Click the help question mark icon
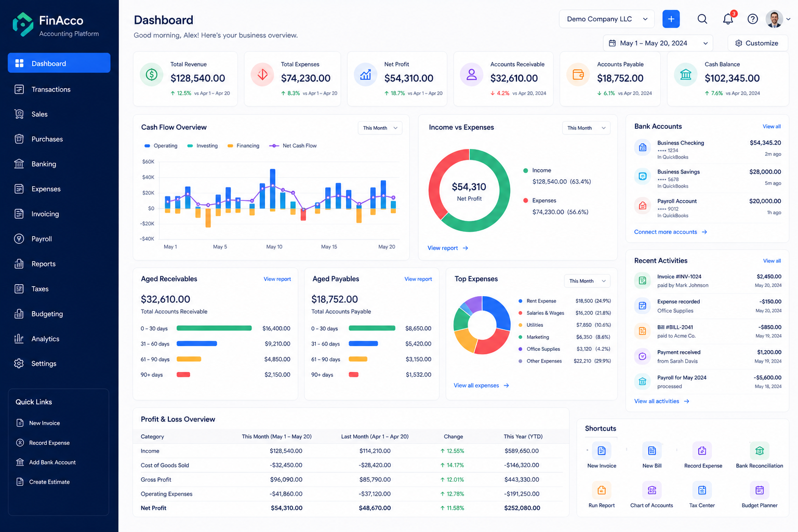The image size is (798, 532). tap(753, 19)
